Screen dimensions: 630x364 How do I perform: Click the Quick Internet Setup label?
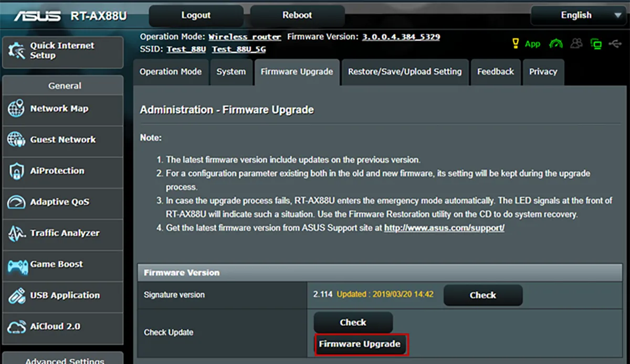coord(62,50)
